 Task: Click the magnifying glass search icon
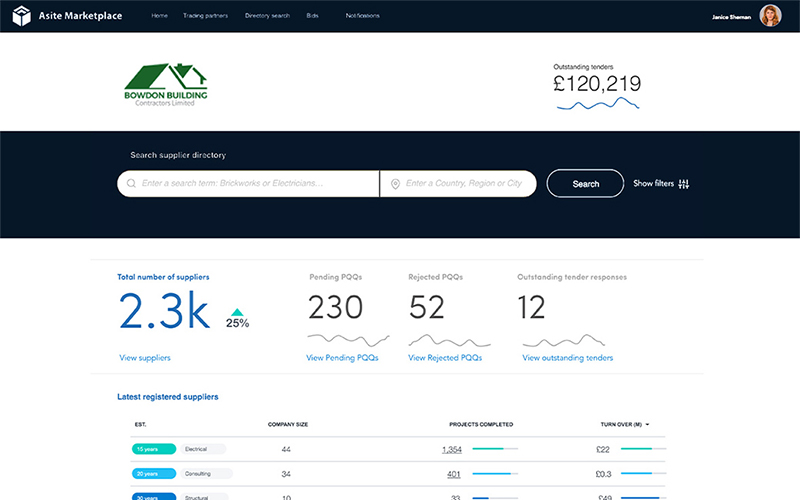[131, 184]
